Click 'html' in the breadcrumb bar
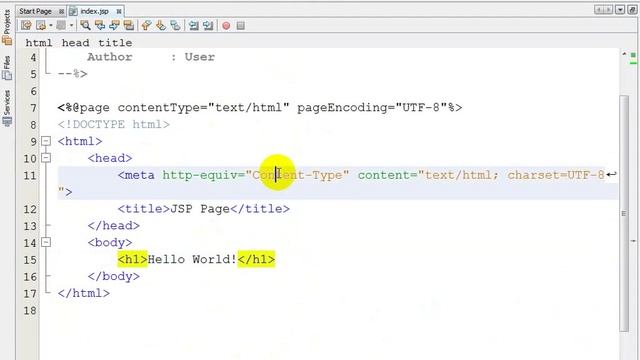Image resolution: width=640 pixels, height=360 pixels. pyautogui.click(x=39, y=43)
